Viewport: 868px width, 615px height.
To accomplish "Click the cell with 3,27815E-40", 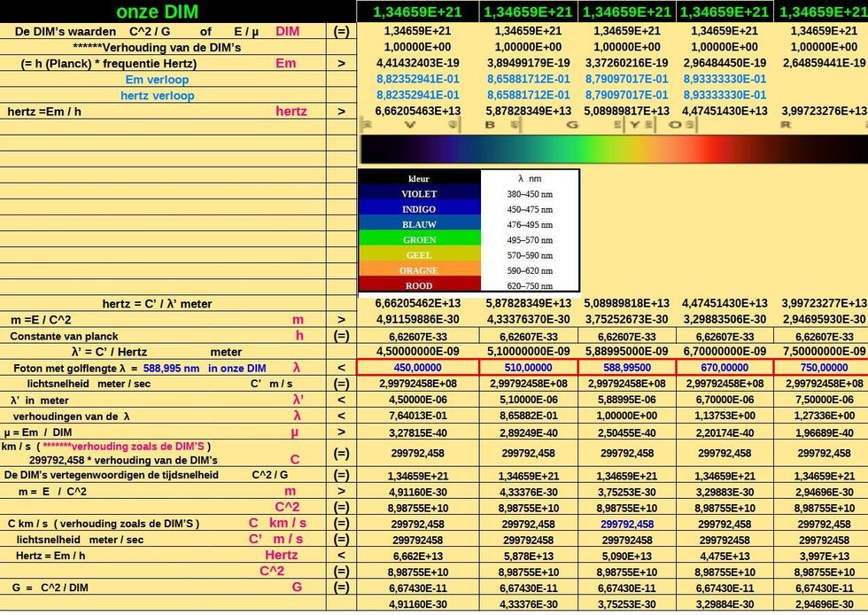I will click(418, 432).
